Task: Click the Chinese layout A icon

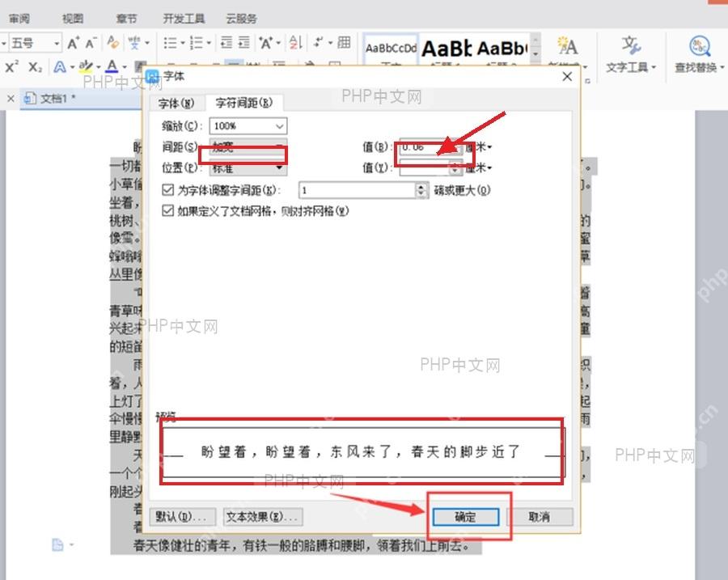Action: click(x=266, y=43)
